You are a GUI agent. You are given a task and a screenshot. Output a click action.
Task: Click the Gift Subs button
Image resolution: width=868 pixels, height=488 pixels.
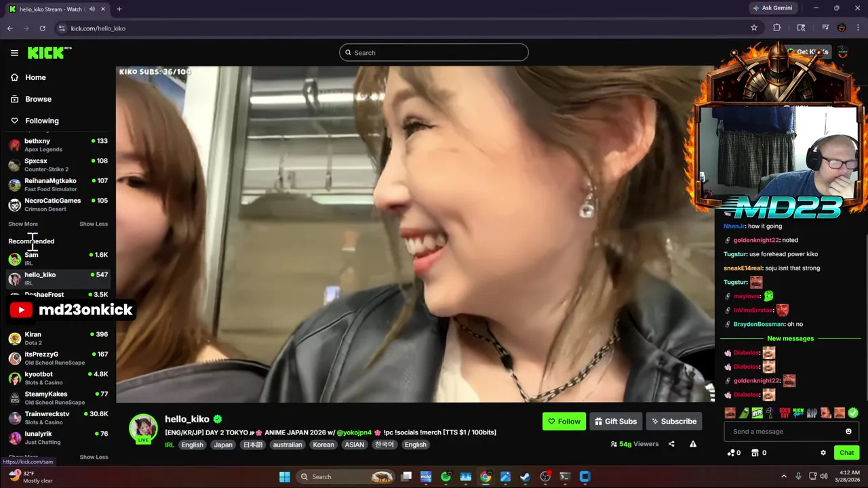click(616, 422)
